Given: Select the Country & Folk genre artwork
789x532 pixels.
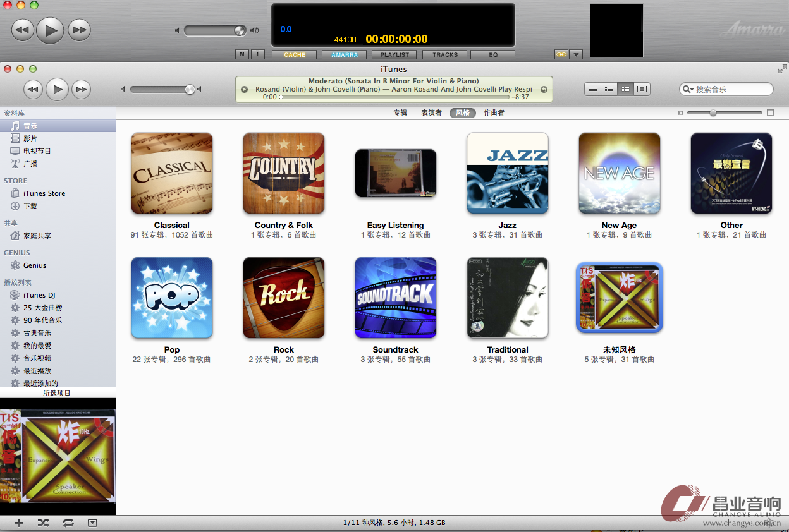Looking at the screenshot, I should click(284, 173).
